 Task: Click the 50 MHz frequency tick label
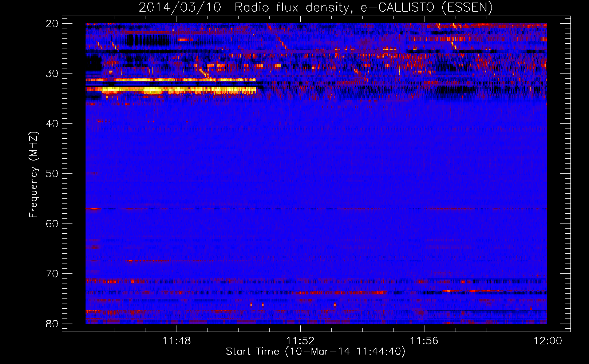pyautogui.click(x=52, y=174)
